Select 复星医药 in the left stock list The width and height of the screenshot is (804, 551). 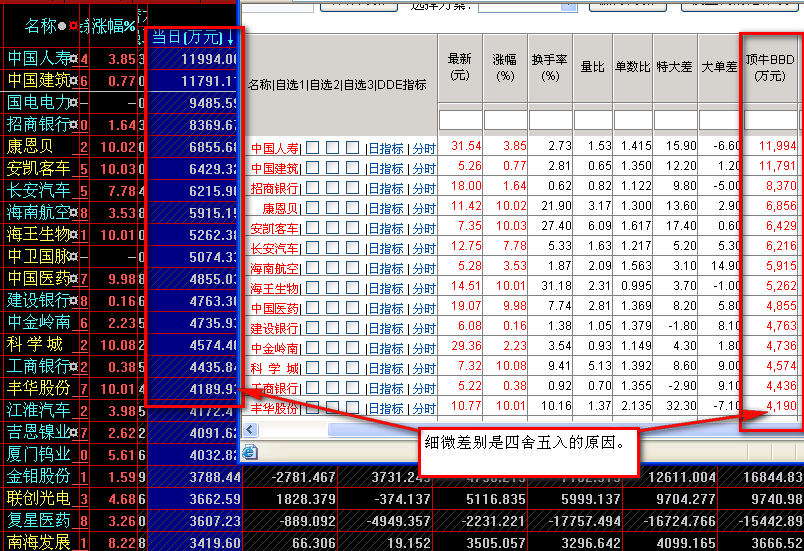point(39,520)
